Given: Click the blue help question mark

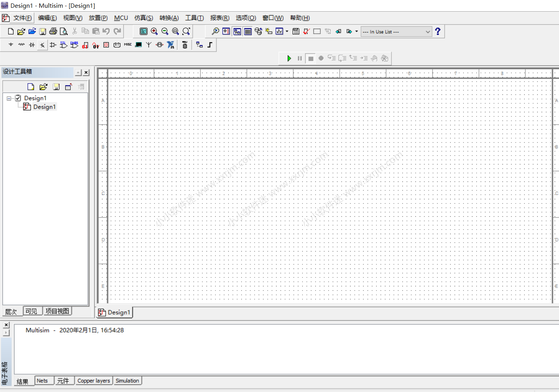Looking at the screenshot, I should pyautogui.click(x=438, y=32).
